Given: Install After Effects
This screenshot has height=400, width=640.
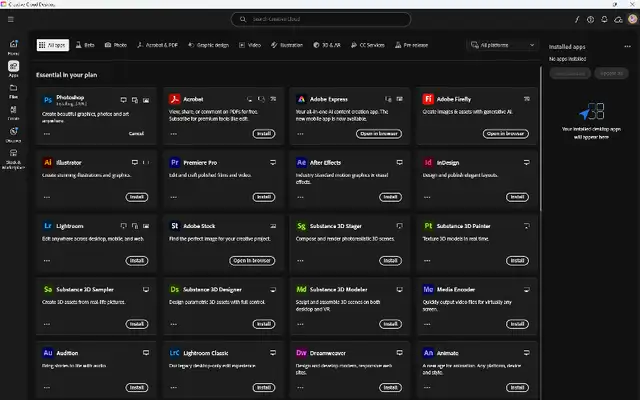Looking at the screenshot, I should click(391, 197).
